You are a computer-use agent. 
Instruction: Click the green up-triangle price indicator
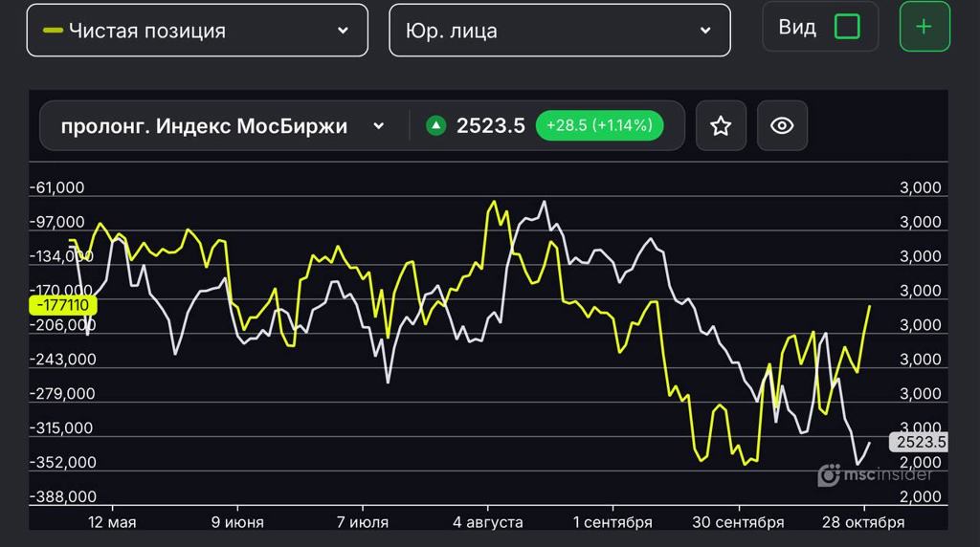(x=436, y=125)
